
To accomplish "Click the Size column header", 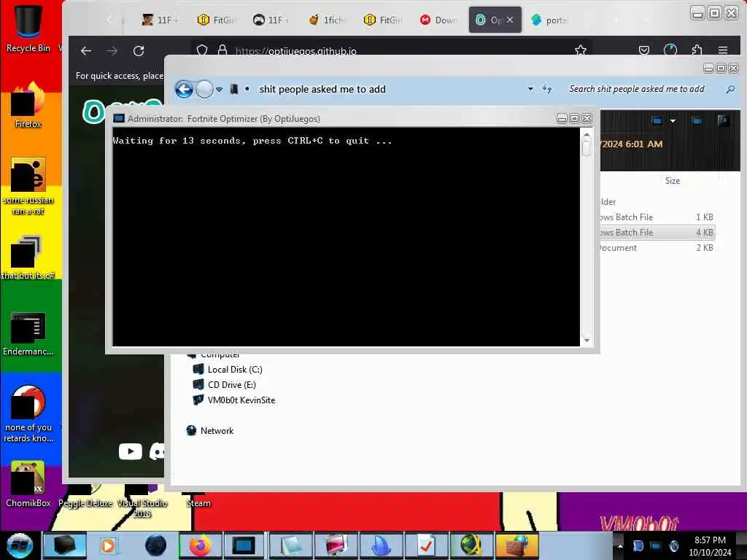I will point(672,181).
